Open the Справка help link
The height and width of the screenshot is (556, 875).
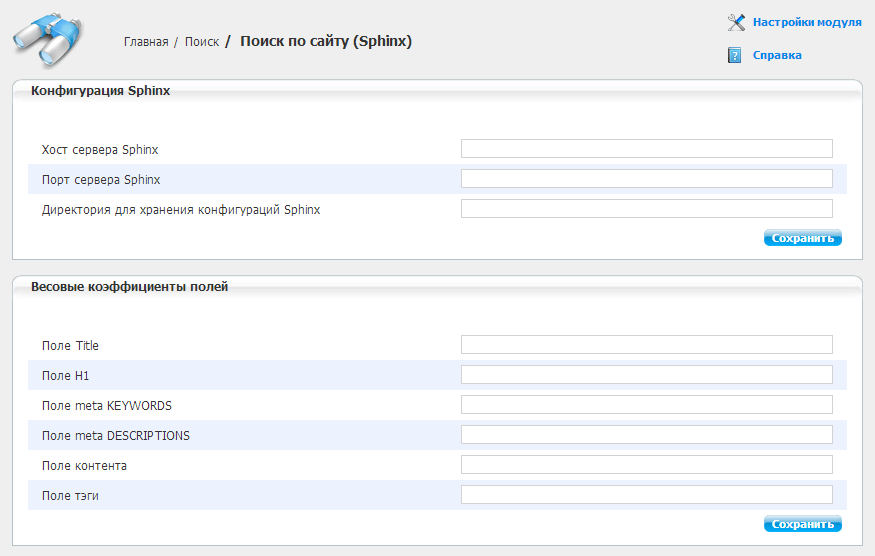point(777,56)
